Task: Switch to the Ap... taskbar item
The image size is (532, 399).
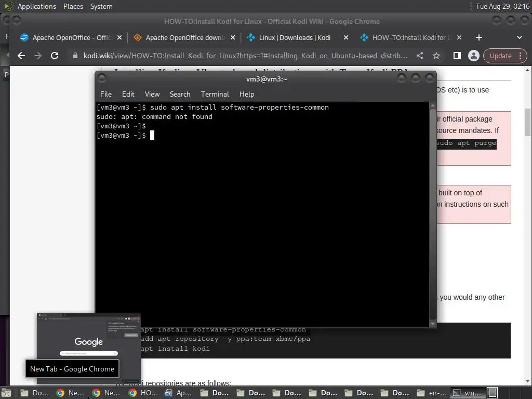Action: pos(179,393)
